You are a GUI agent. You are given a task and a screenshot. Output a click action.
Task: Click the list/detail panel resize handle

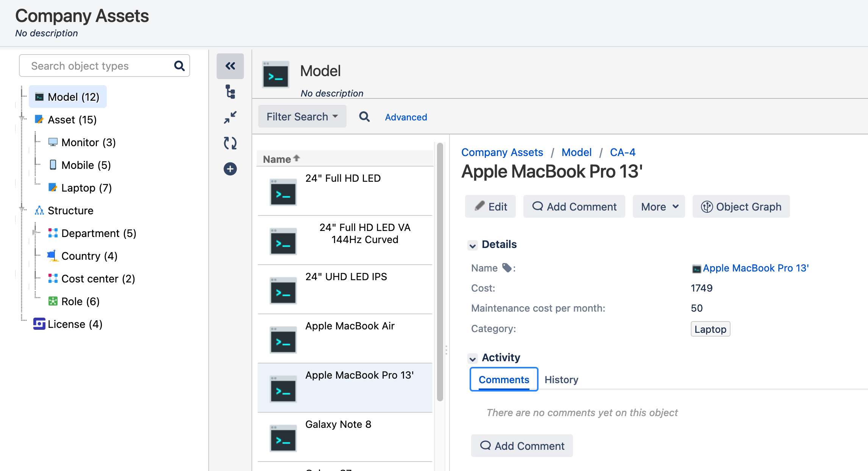tap(446, 350)
